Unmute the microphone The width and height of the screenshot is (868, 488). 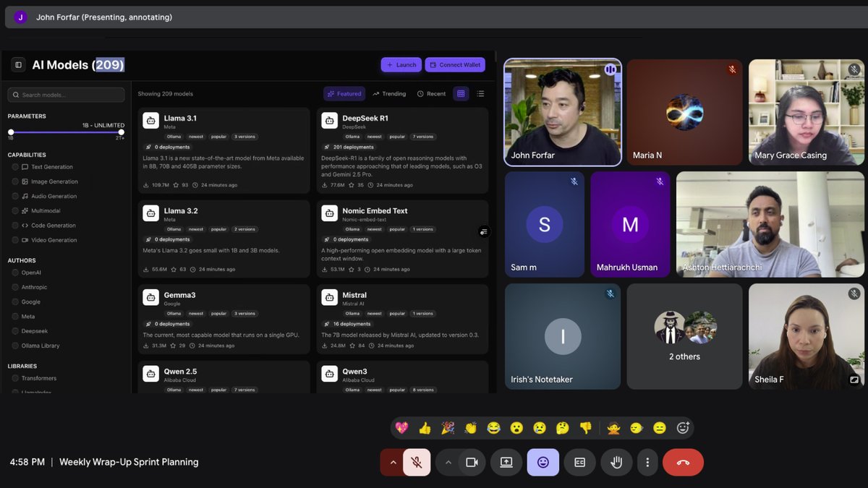[x=417, y=462]
